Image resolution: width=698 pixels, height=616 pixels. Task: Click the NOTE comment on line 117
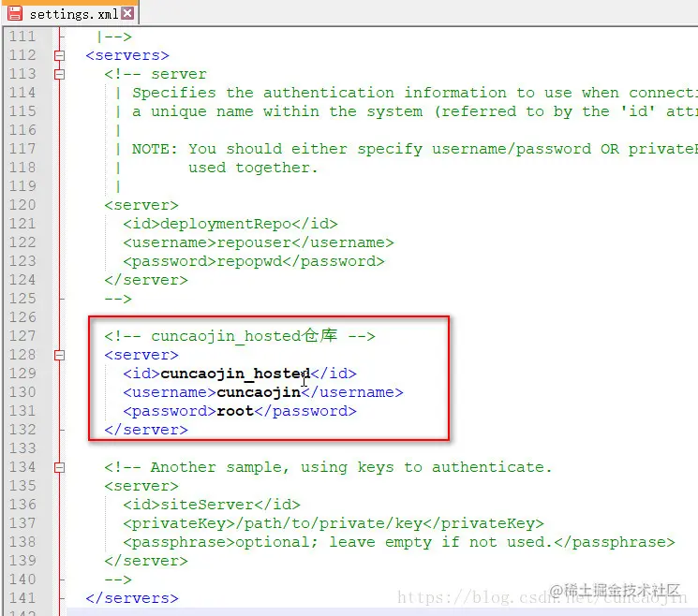pyautogui.click(x=414, y=149)
